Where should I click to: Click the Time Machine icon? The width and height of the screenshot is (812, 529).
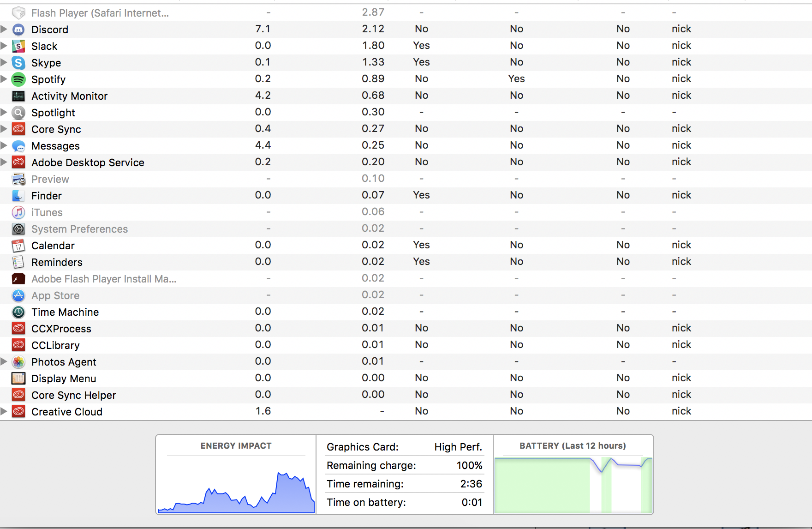pyautogui.click(x=18, y=312)
